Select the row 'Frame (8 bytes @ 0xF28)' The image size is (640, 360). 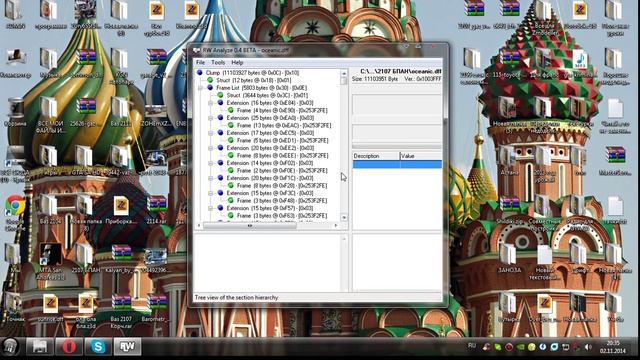(x=282, y=186)
